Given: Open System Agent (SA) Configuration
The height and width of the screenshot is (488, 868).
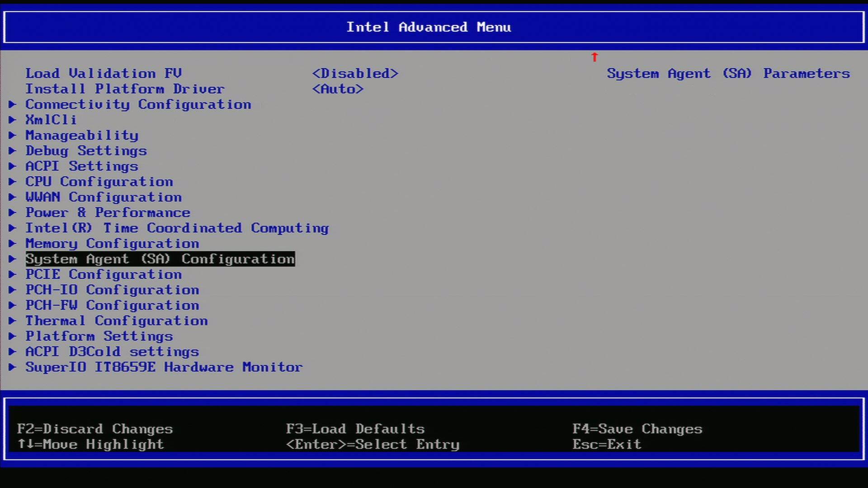Looking at the screenshot, I should 160,259.
